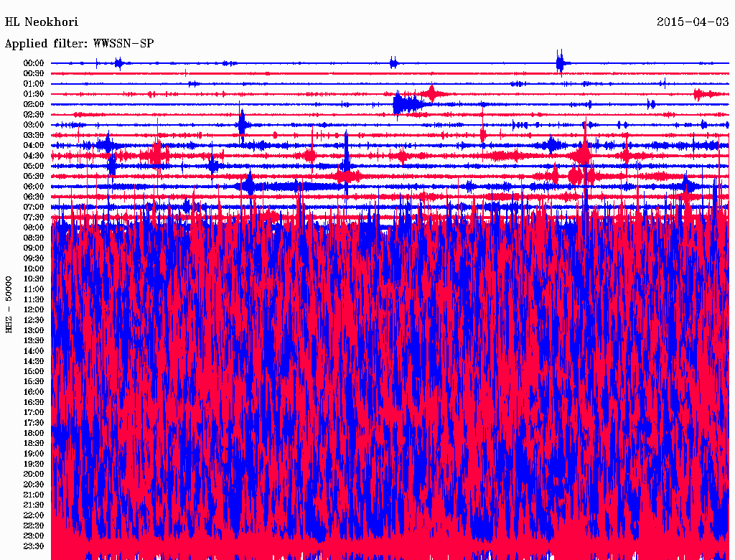The height and width of the screenshot is (560, 735).
Task: Pick the 03:00 time row label
Action: [x=34, y=125]
